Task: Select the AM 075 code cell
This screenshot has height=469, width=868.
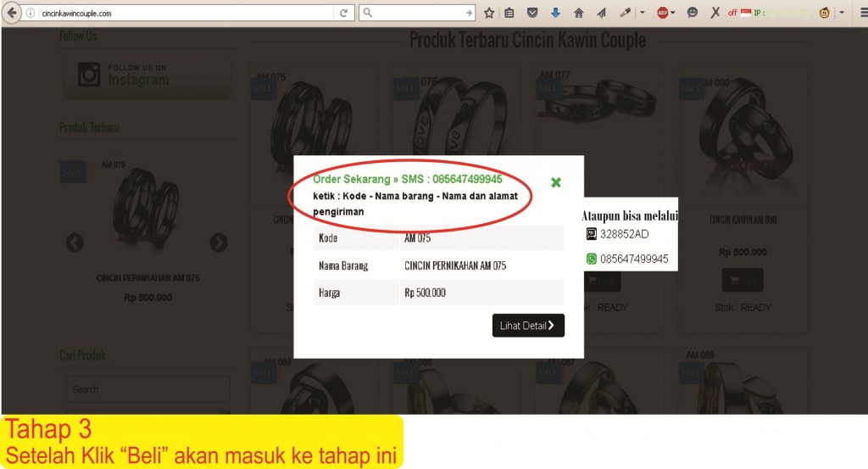Action: click(481, 238)
